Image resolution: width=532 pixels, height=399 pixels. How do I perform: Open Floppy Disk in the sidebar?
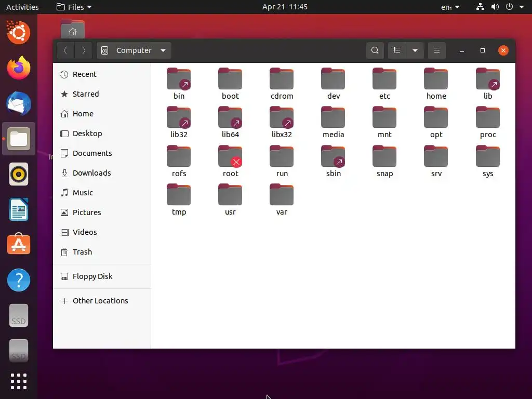coord(102,276)
